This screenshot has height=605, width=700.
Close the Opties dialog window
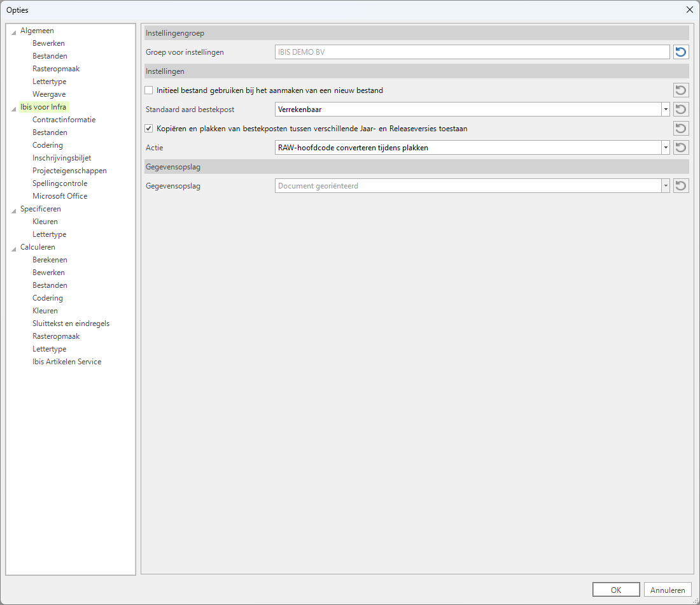tap(689, 10)
